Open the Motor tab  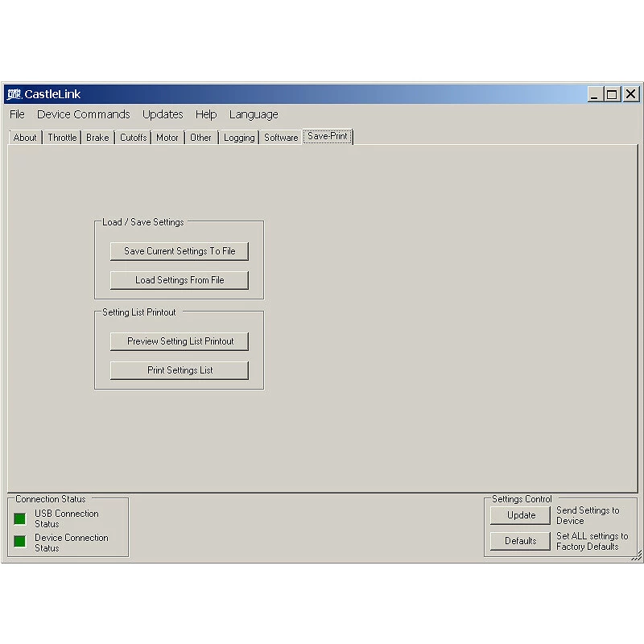(167, 138)
